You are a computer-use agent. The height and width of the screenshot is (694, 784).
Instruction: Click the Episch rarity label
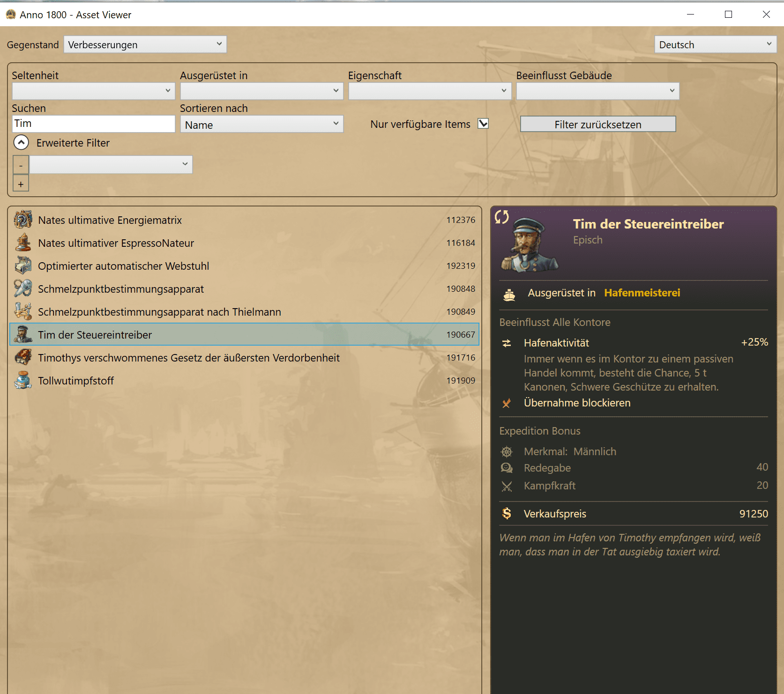click(588, 240)
